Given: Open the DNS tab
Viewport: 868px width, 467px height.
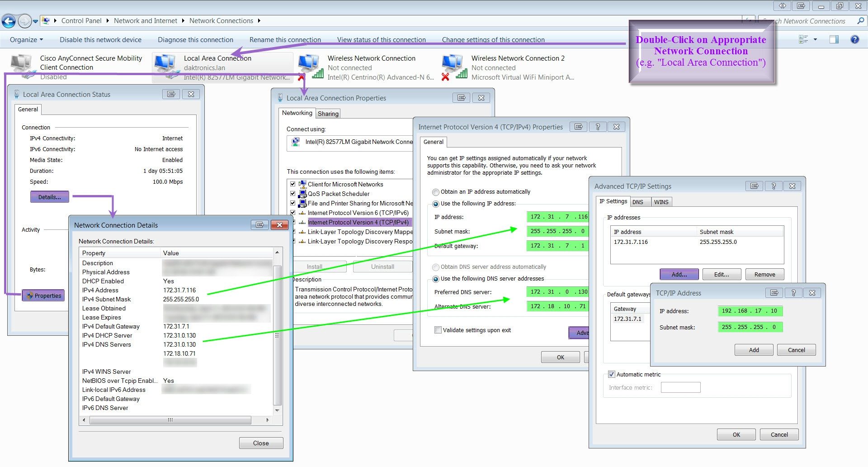Looking at the screenshot, I should (x=637, y=202).
